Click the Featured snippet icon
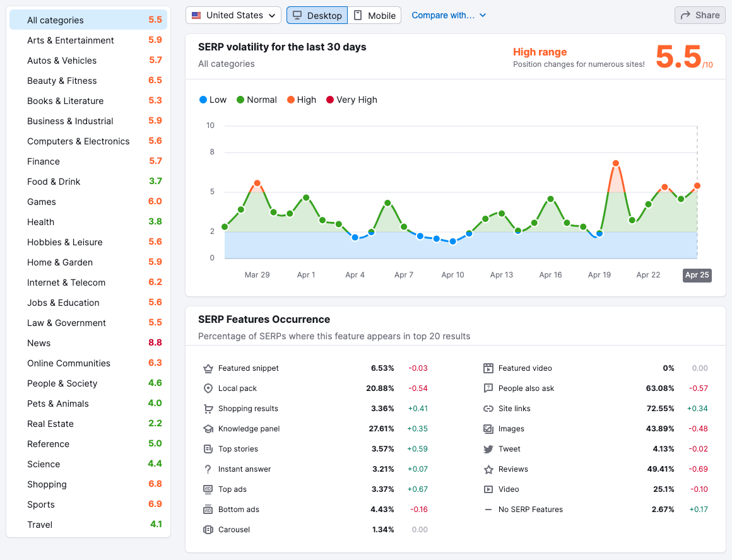The width and height of the screenshot is (732, 560). [208, 368]
